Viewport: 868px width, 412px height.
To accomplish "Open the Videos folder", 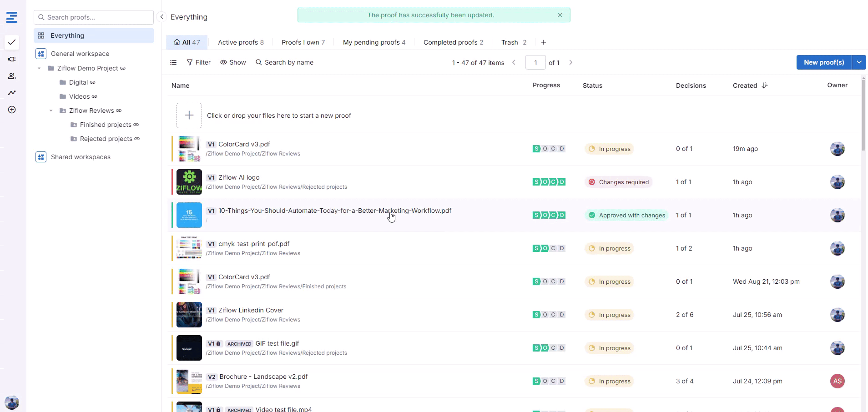I will (79, 96).
